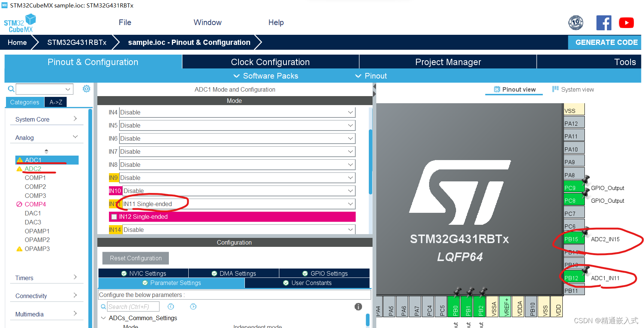Select ADC2 in the Analog list

pos(33,169)
